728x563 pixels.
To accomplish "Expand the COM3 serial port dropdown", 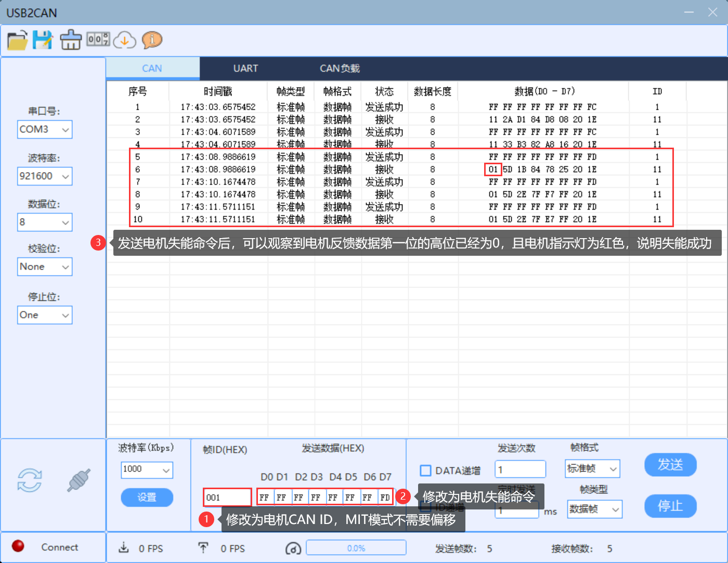I will (45, 129).
